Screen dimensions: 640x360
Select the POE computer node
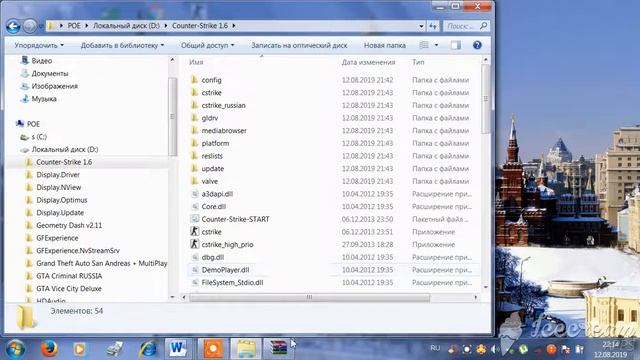[x=33, y=124]
